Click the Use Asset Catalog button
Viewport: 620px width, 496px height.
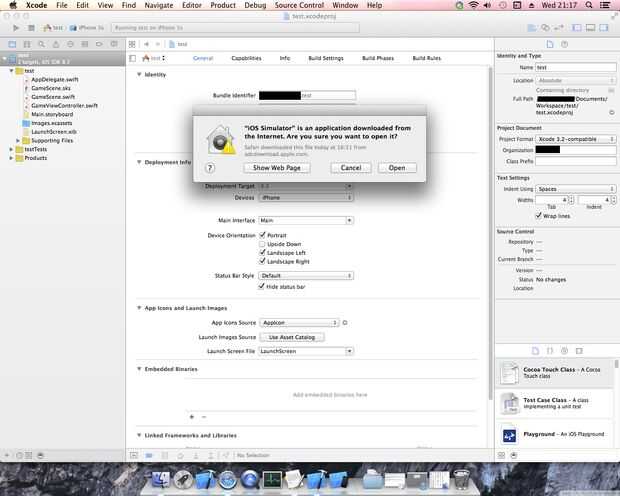[x=292, y=337]
